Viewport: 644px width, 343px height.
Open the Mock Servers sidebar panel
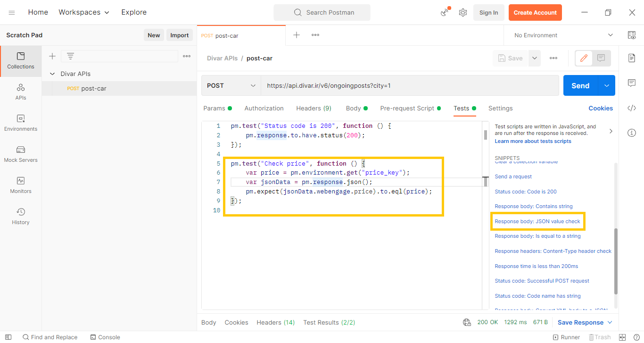tap(21, 154)
